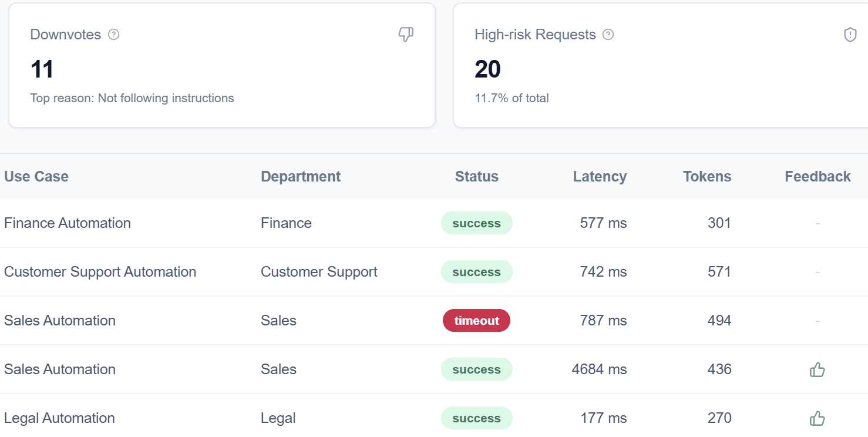Viewport: 868px width, 437px height.
Task: Open the help tooltip next to High-risk Requests
Action: point(609,35)
